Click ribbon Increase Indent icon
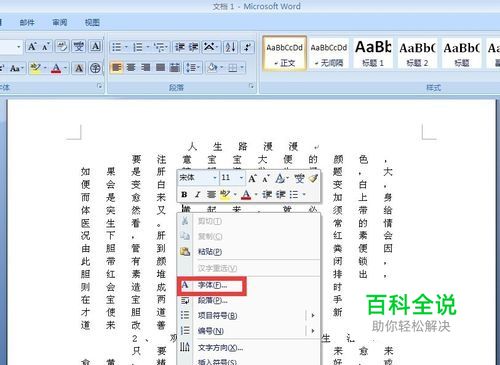 click(194, 47)
